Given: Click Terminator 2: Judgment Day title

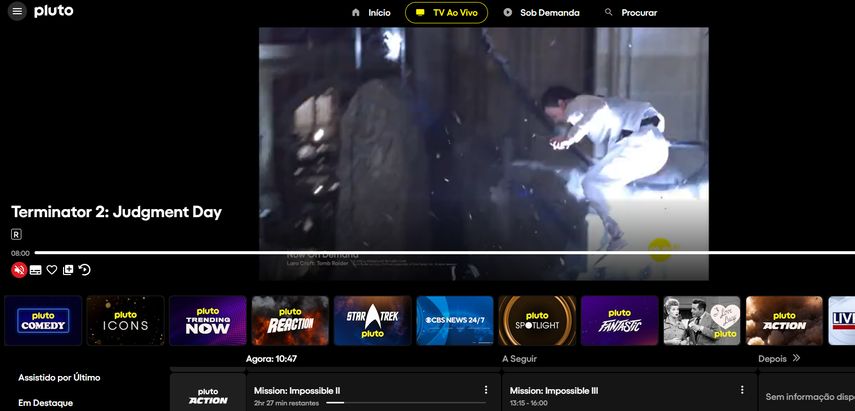Looking at the screenshot, I should point(116,212).
